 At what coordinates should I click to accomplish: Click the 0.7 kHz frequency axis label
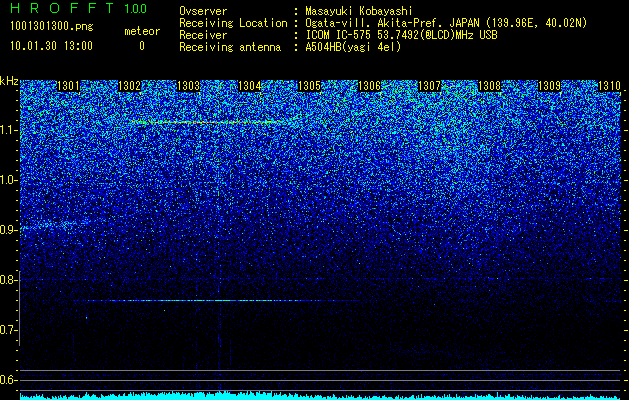click(x=8, y=330)
